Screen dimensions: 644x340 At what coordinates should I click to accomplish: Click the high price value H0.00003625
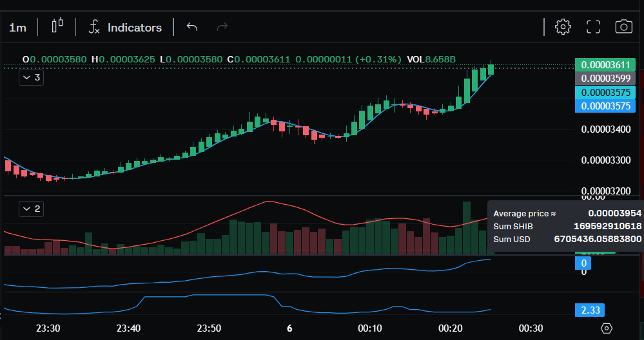point(123,59)
